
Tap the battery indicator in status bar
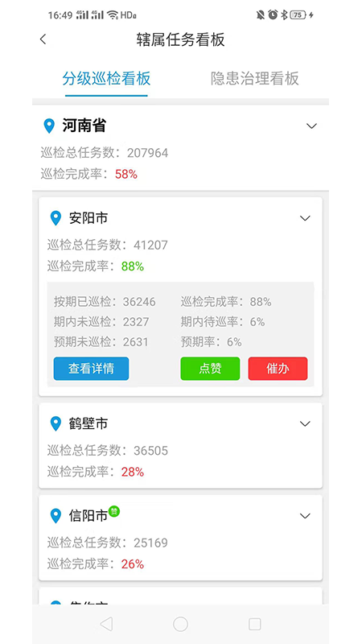click(x=298, y=15)
